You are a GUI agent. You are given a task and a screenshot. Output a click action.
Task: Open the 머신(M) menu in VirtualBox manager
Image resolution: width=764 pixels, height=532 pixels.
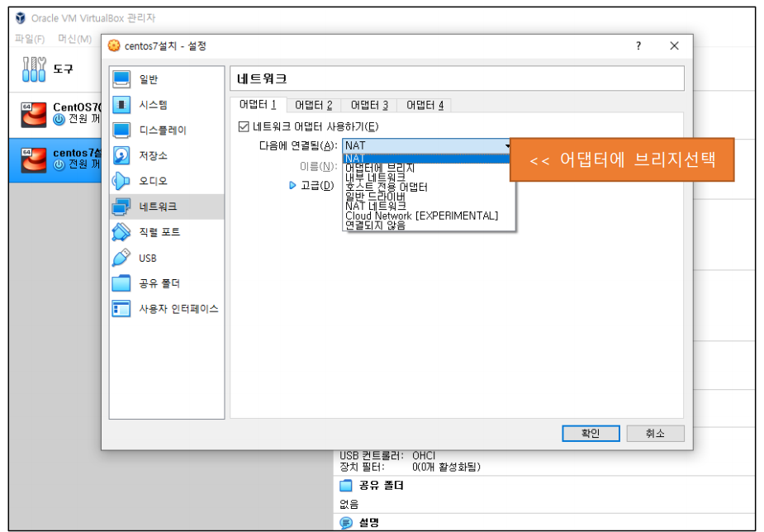pos(74,39)
